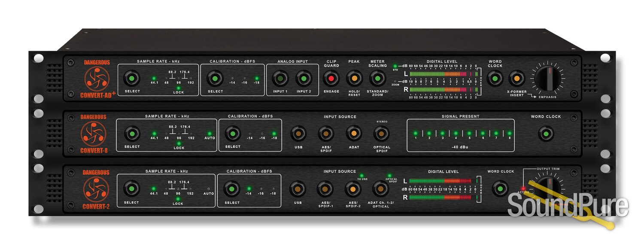Click the -14 calibration LED on Convert-2

click(x=249, y=188)
